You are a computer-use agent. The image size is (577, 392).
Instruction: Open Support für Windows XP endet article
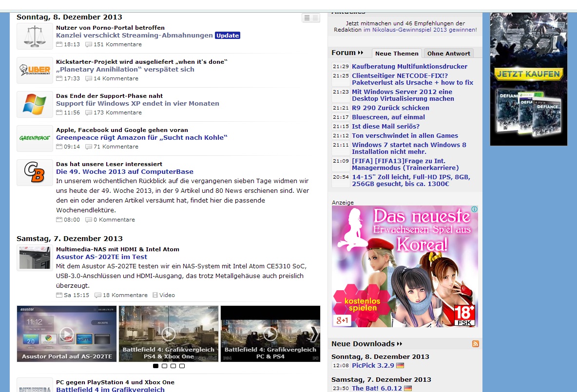(x=137, y=104)
